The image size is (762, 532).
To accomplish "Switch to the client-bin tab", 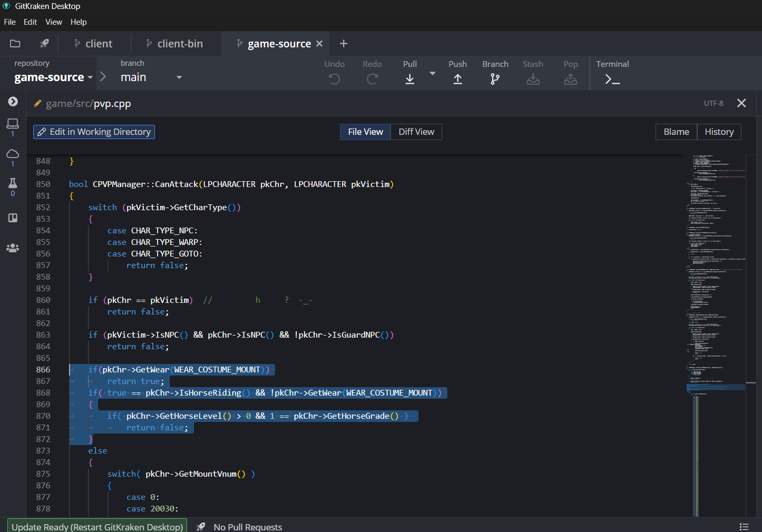I will [180, 44].
